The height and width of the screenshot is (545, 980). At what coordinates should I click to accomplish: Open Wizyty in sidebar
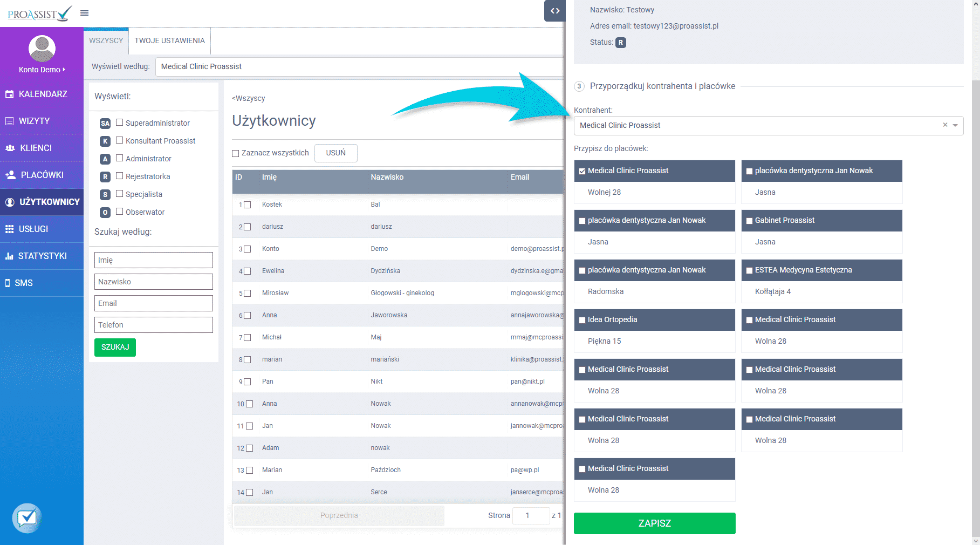click(42, 121)
